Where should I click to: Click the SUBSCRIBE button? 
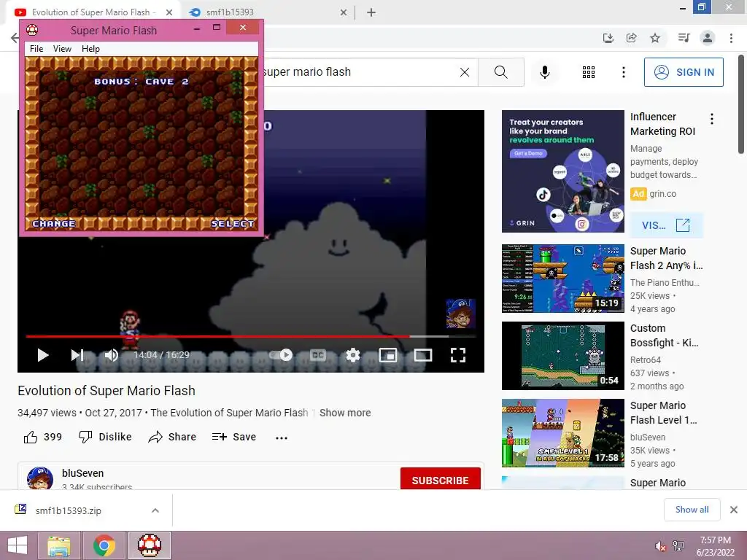[x=440, y=478]
